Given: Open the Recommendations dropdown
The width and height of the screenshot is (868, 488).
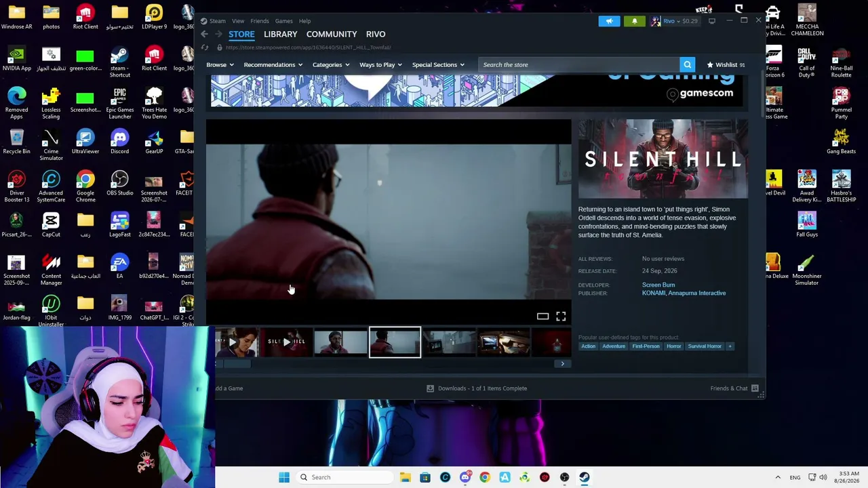Looking at the screenshot, I should point(273,65).
